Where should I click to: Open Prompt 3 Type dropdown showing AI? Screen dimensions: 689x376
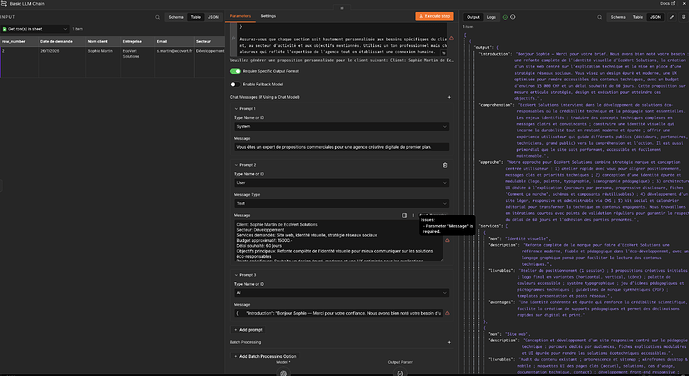341,293
